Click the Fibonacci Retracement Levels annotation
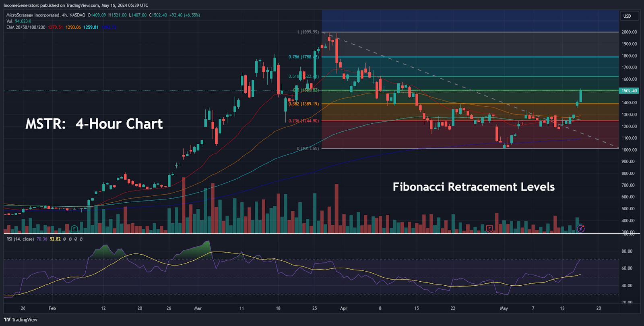 coord(474,187)
